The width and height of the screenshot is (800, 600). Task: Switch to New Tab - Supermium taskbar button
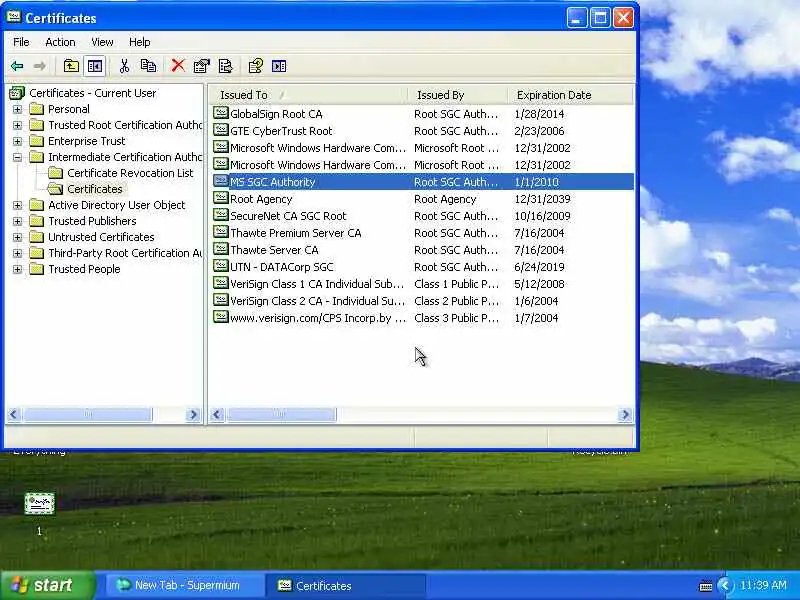185,585
